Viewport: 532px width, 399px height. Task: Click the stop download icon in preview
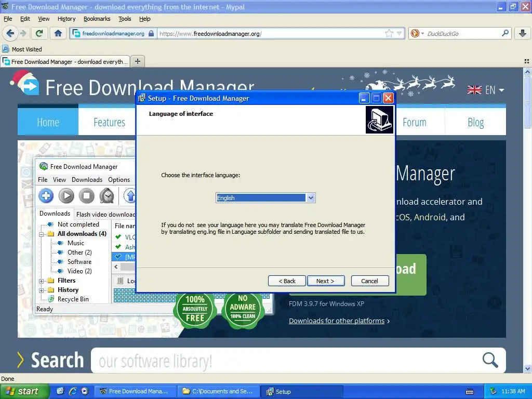tap(87, 196)
